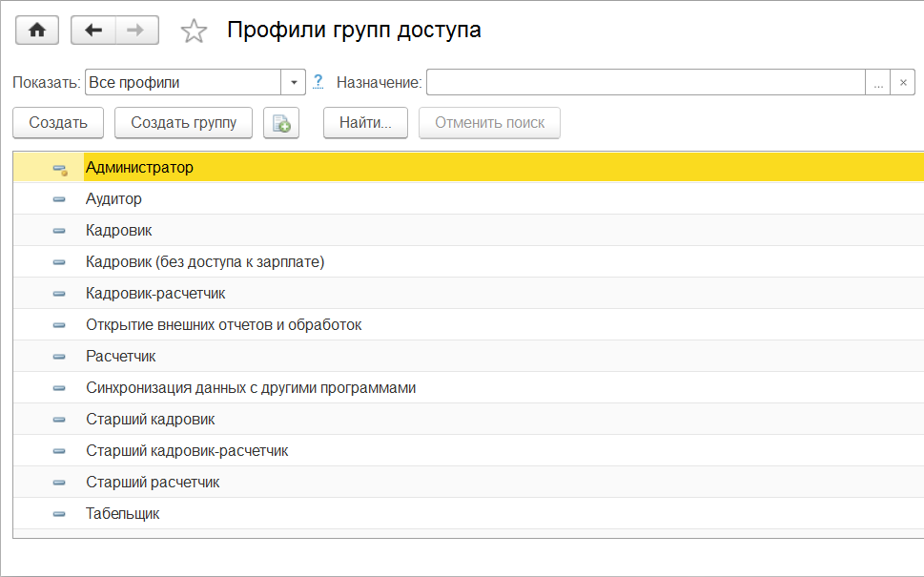
Task: Add page to favorites with star
Action: click(x=194, y=31)
